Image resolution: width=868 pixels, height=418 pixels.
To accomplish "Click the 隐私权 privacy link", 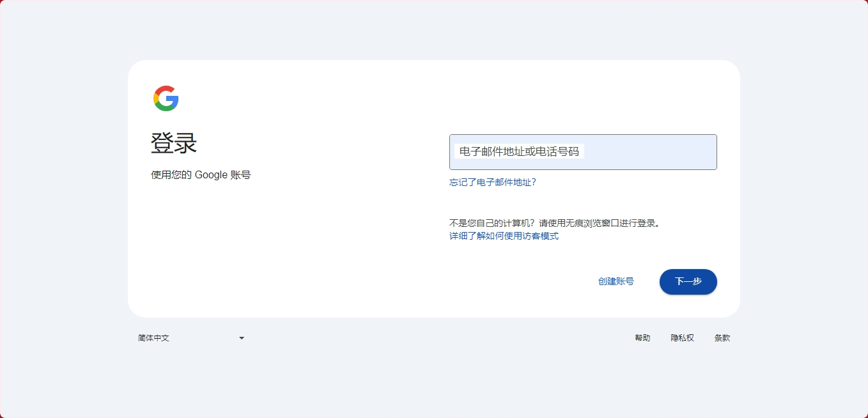I will click(682, 337).
